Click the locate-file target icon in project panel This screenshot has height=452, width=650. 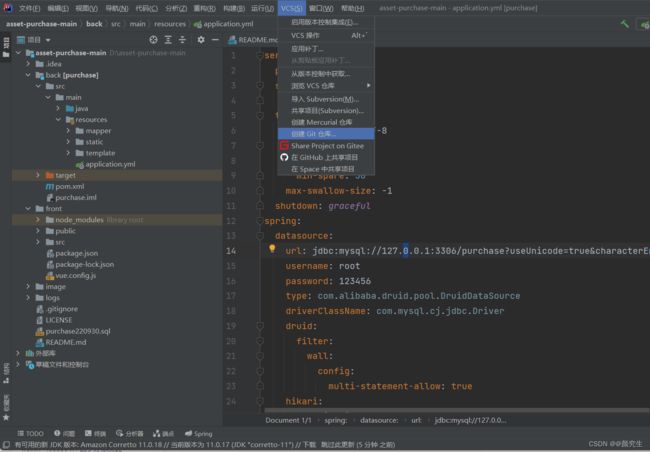tap(153, 40)
